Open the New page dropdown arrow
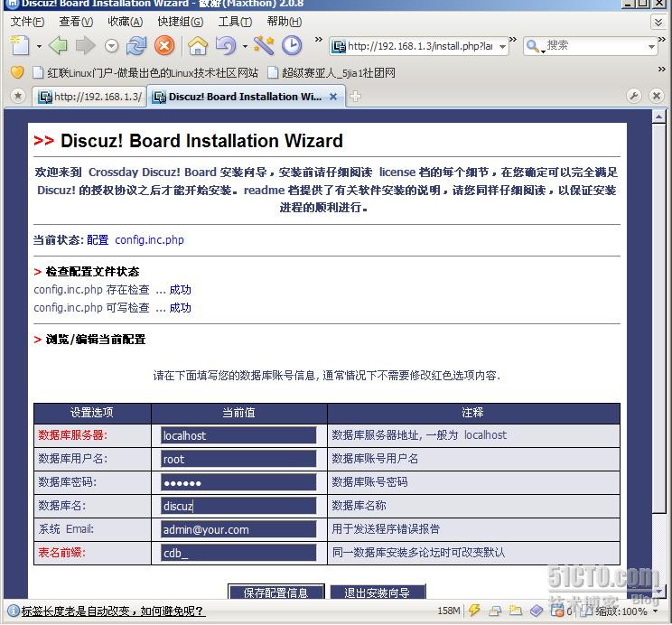This screenshot has width=672, height=625. coord(39,46)
